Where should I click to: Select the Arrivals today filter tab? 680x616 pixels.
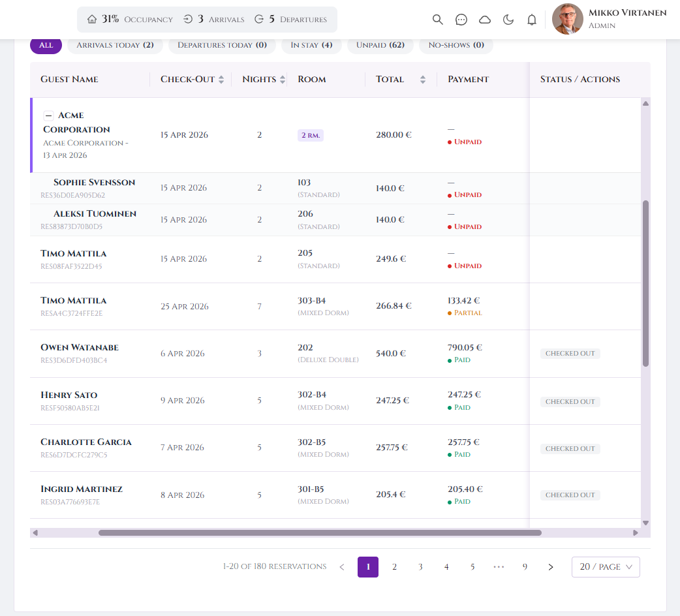point(115,45)
